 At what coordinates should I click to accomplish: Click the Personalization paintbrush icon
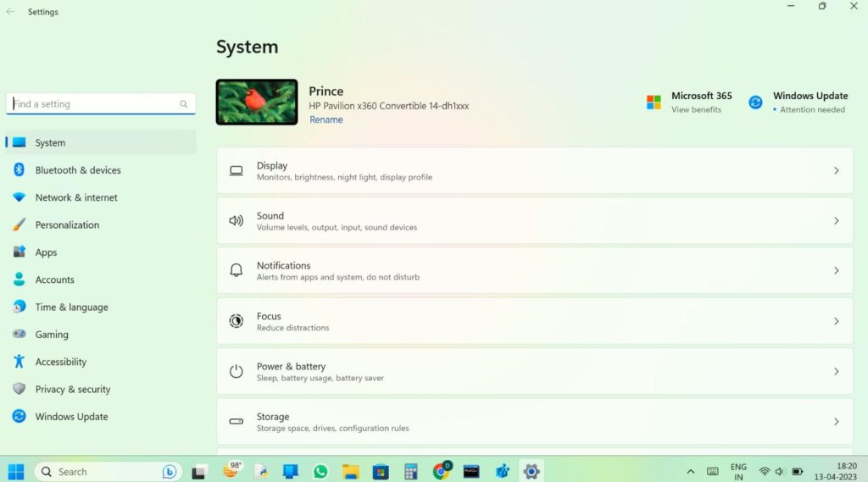pos(19,225)
